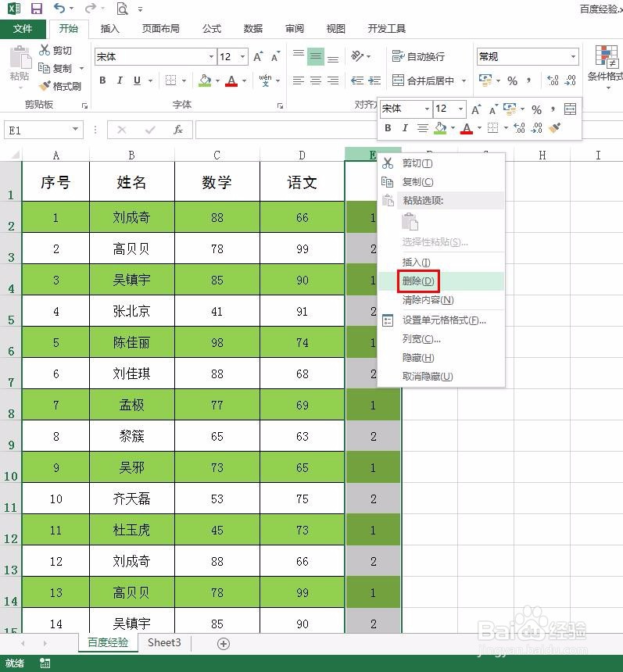This screenshot has width=623, height=672.
Task: Click the Redo arrow icon
Action: coord(91,8)
